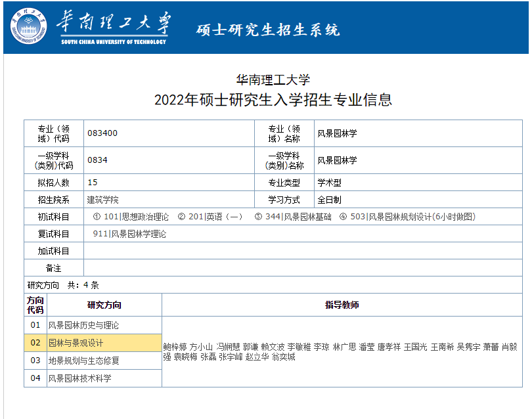Click the 拟招人数 label cell
This screenshot has width=532, height=419.
(x=54, y=183)
